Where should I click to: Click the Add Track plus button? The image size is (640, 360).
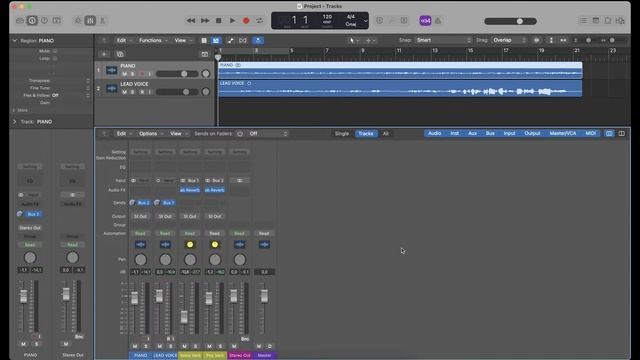click(104, 54)
